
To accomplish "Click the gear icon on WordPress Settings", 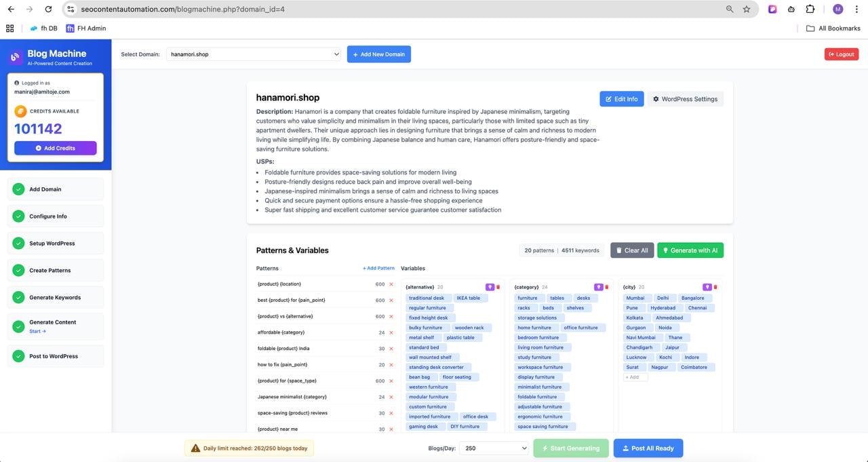I will coord(655,98).
